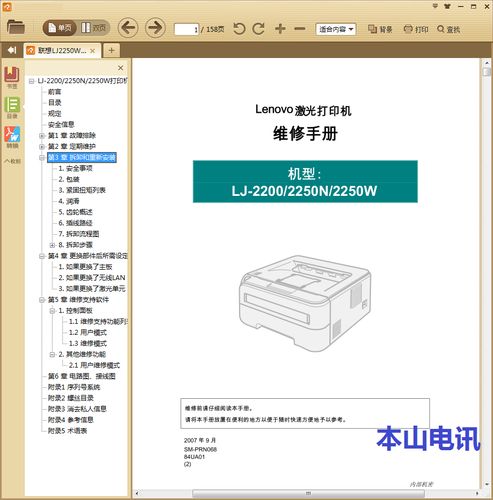Close the 联想LJ2250W document tab
Viewport: 493px width, 500px height.
tap(93, 51)
